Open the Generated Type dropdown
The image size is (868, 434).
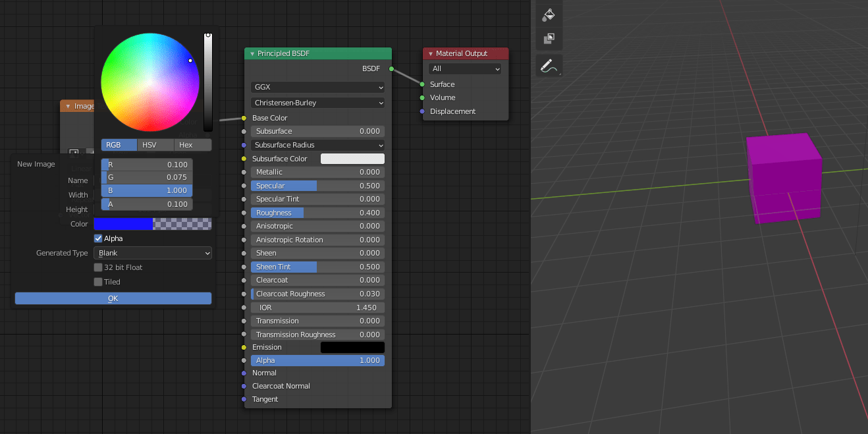pyautogui.click(x=153, y=253)
